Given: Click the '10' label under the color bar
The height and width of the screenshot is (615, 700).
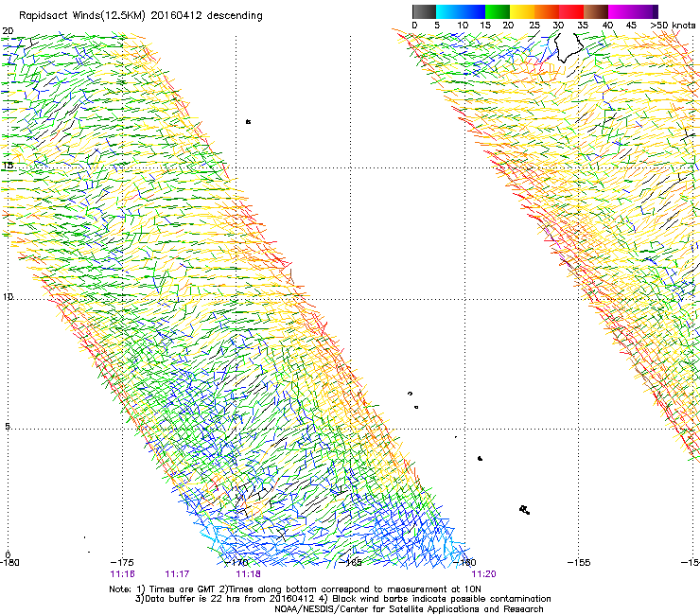Looking at the screenshot, I should [x=463, y=26].
